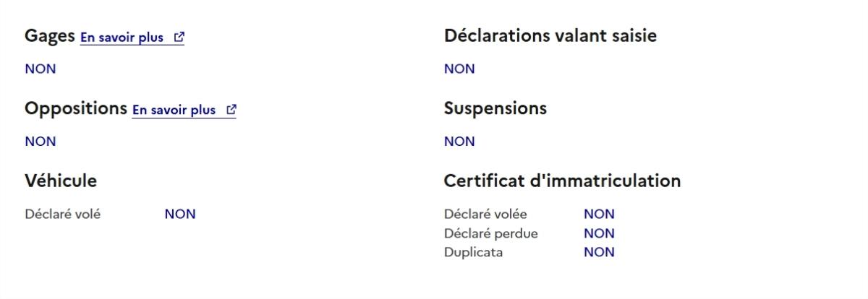Click the external-link icon beside Oppositions

(x=231, y=110)
